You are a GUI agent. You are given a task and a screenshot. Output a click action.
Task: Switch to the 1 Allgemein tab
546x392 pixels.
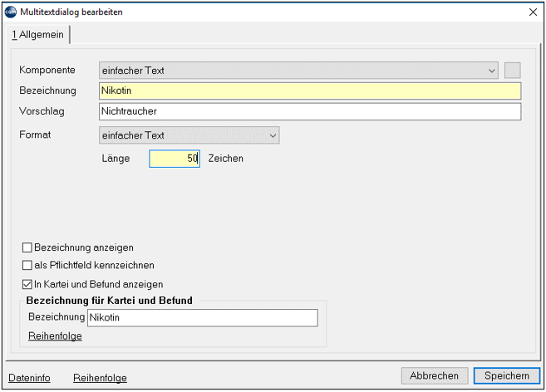pyautogui.click(x=38, y=34)
